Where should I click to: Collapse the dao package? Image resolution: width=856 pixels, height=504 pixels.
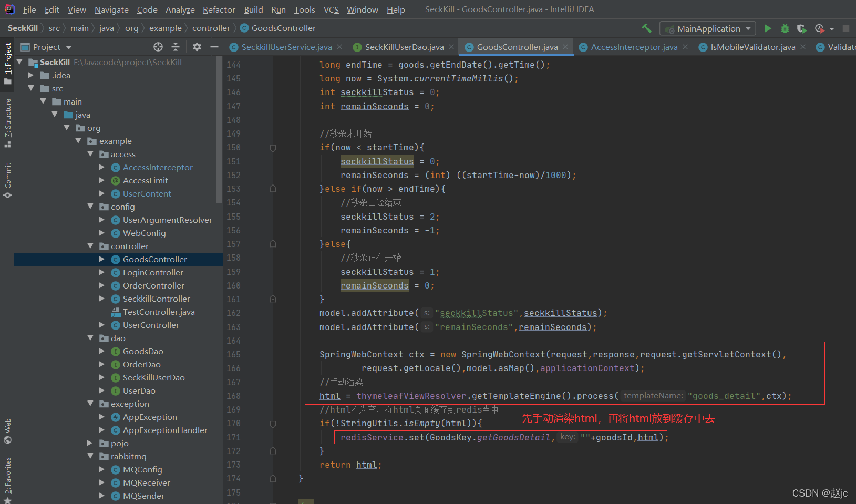point(90,338)
